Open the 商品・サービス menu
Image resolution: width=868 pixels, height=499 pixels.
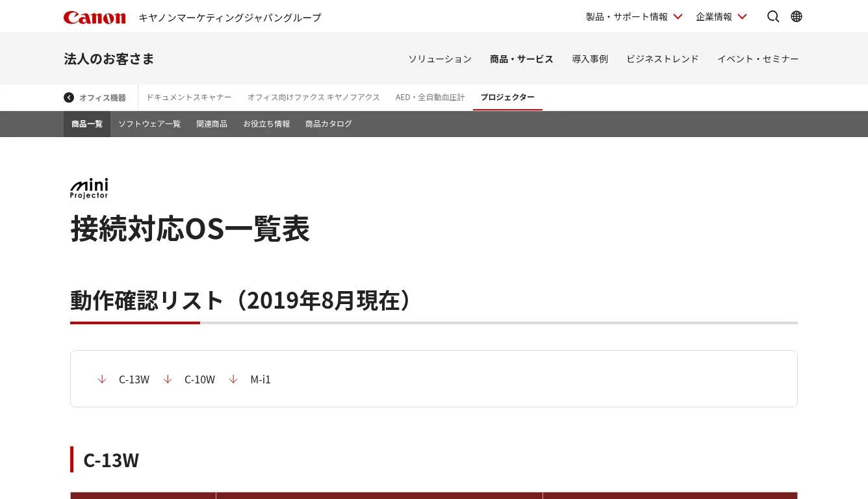[x=522, y=59]
